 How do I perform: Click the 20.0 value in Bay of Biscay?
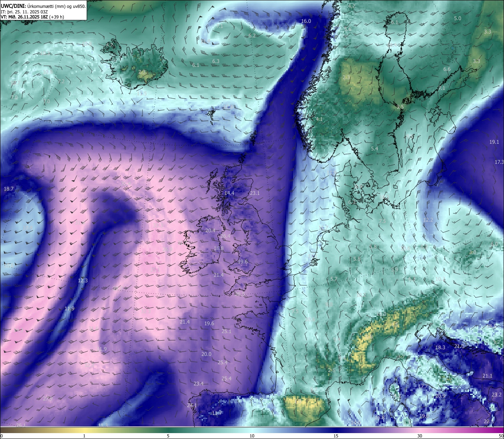click(206, 354)
